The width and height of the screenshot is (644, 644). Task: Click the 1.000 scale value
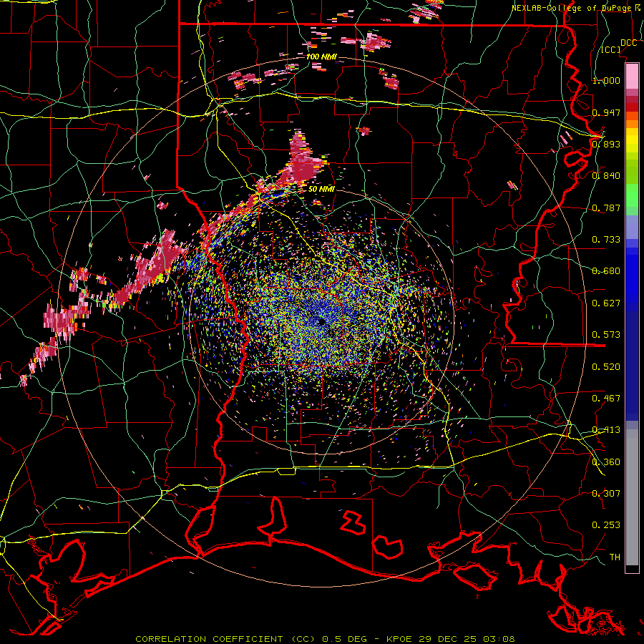[x=606, y=80]
